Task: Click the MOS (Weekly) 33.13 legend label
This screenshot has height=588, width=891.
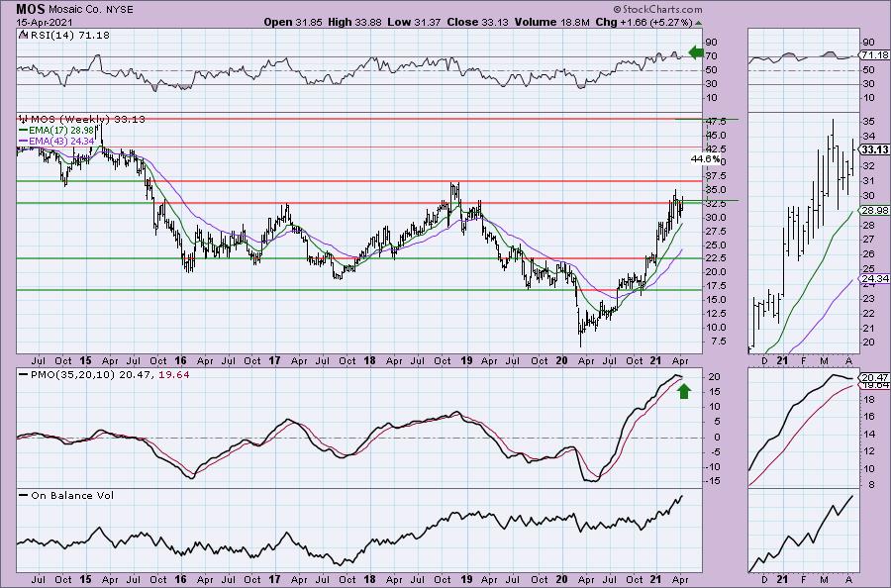Action: (x=87, y=120)
